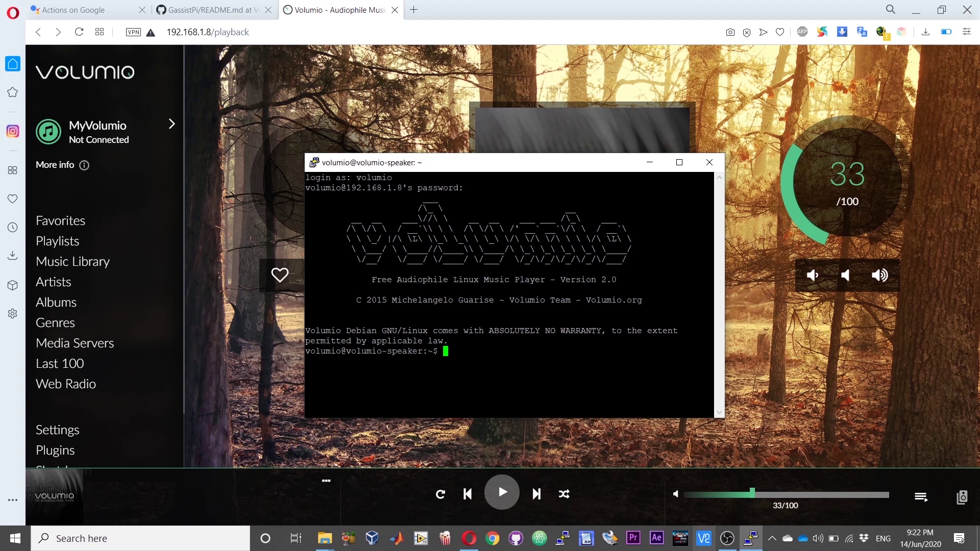Viewport: 980px width, 551px height.
Task: Open Plugins in the Volumio sidebar
Action: tap(55, 450)
